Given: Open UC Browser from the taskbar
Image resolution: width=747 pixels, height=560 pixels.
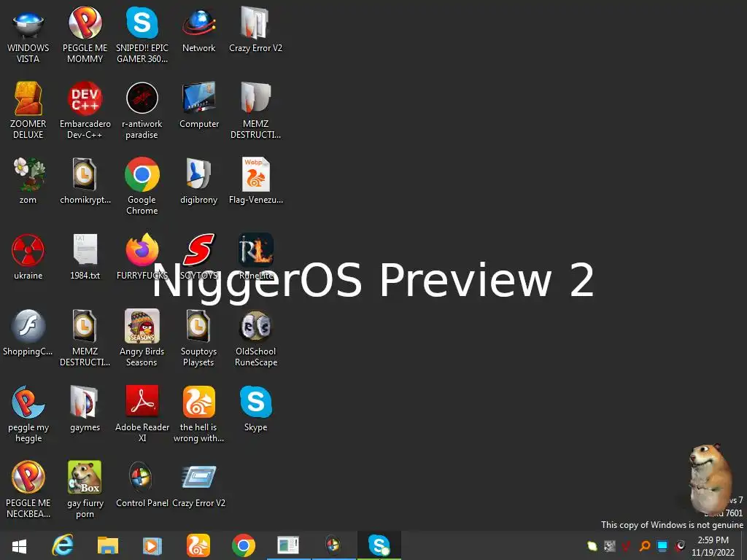Looking at the screenshot, I should [198, 545].
